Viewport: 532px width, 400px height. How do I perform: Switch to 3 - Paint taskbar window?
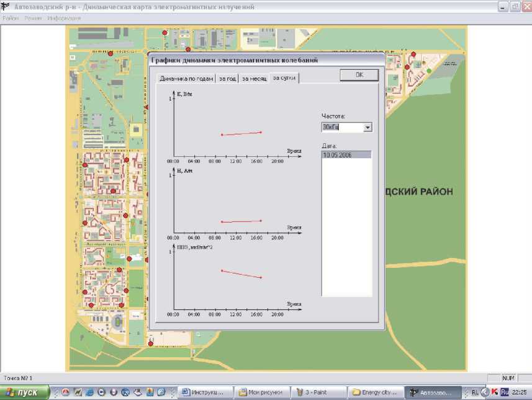319,393
